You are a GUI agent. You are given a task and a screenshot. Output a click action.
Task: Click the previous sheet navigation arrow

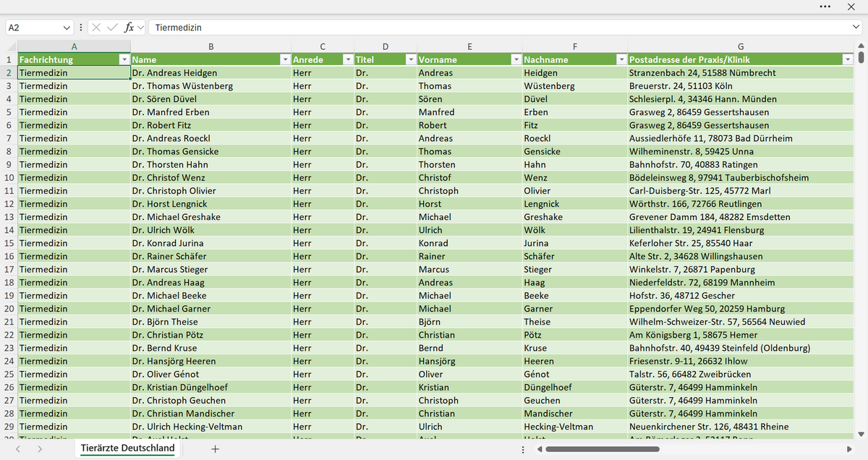(18, 449)
